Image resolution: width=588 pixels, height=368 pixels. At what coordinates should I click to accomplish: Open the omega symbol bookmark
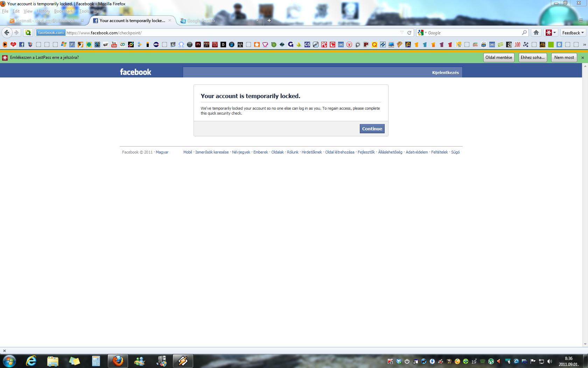[181, 45]
